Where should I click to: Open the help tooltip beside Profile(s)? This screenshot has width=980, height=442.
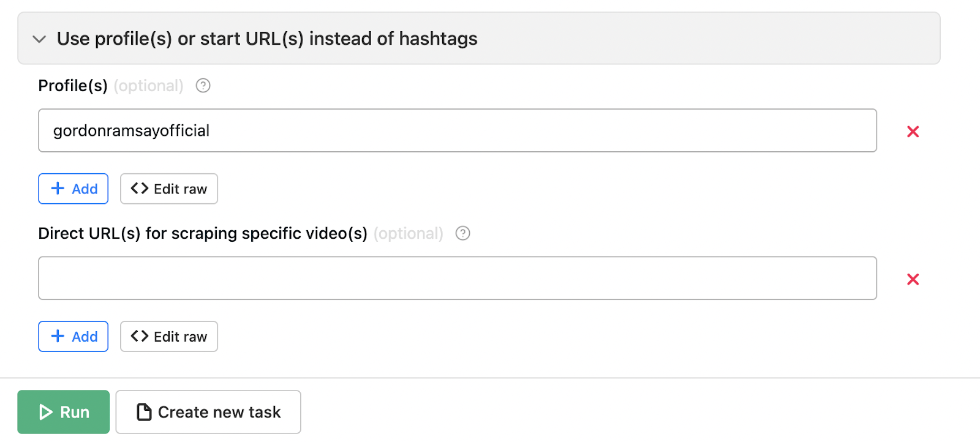(203, 86)
